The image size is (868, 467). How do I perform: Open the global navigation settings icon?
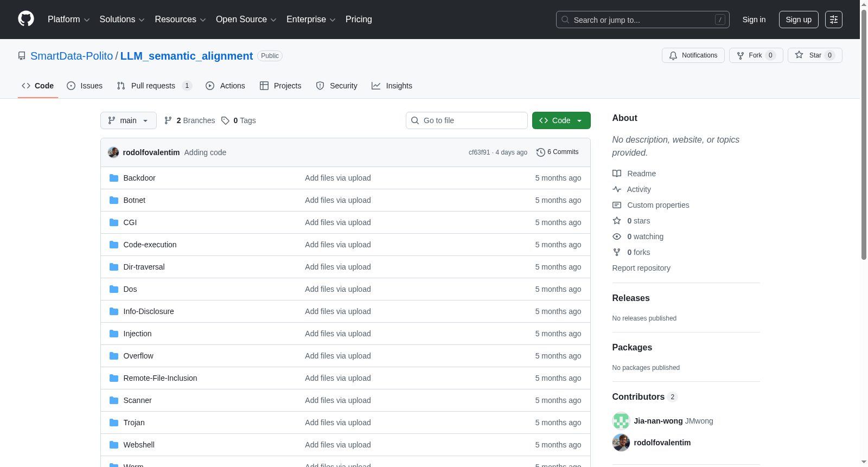pyautogui.click(x=834, y=20)
